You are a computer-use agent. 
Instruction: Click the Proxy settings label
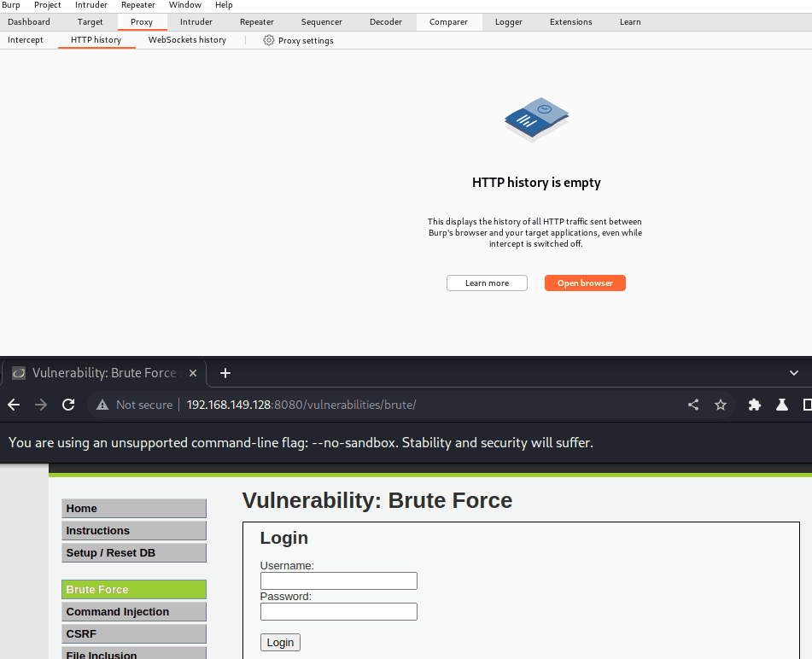(306, 40)
